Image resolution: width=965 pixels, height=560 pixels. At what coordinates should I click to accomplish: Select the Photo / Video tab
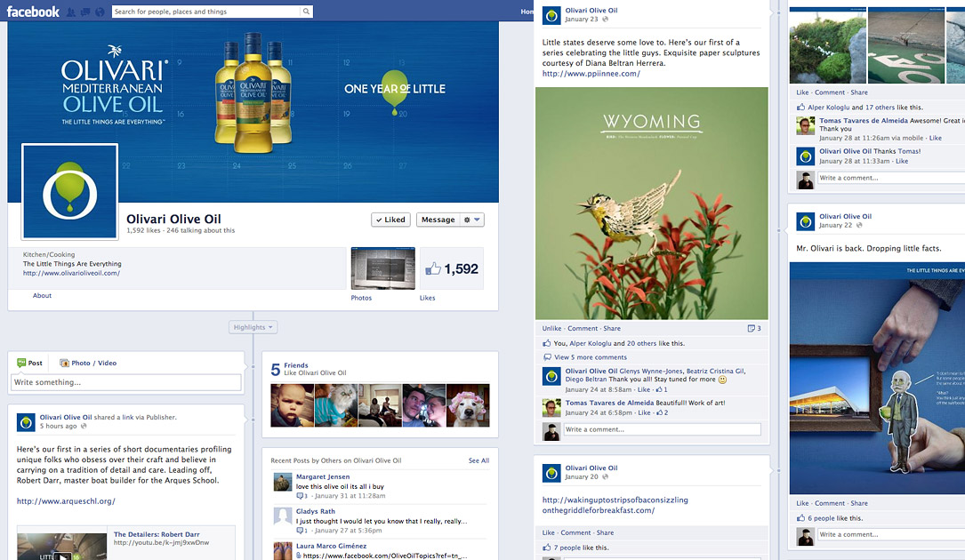point(88,363)
